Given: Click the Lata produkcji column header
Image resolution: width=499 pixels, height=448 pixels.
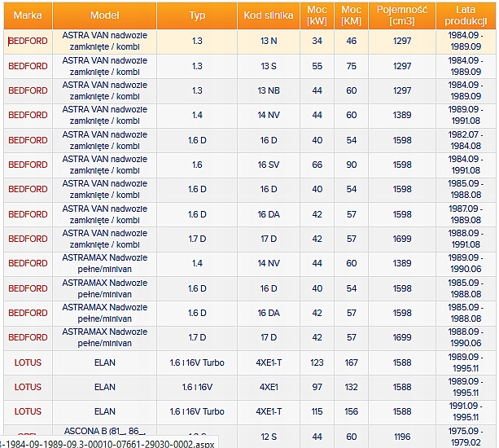Looking at the screenshot, I should [x=466, y=15].
